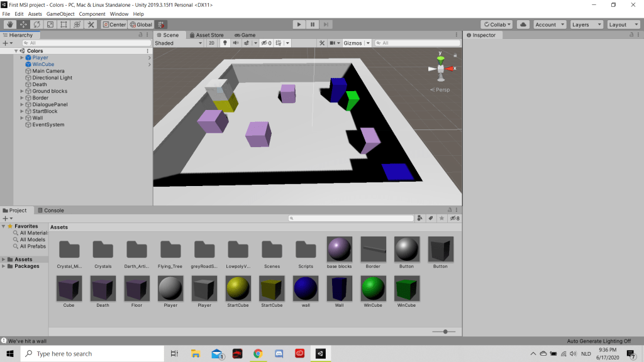Select the Rect transform tool
Viewport: 644px width, 362px height.
coord(64,25)
